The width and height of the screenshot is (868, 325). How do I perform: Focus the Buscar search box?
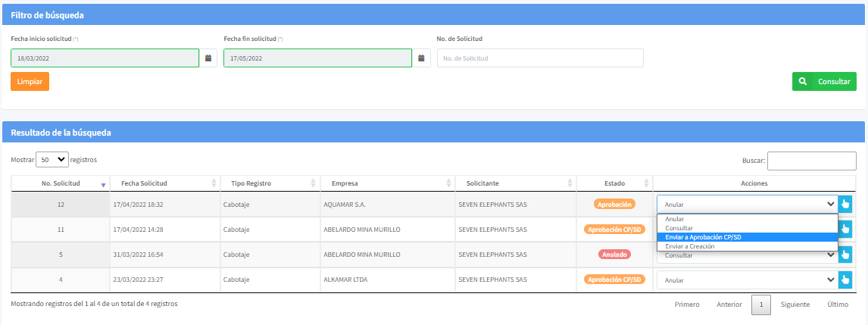(x=811, y=161)
